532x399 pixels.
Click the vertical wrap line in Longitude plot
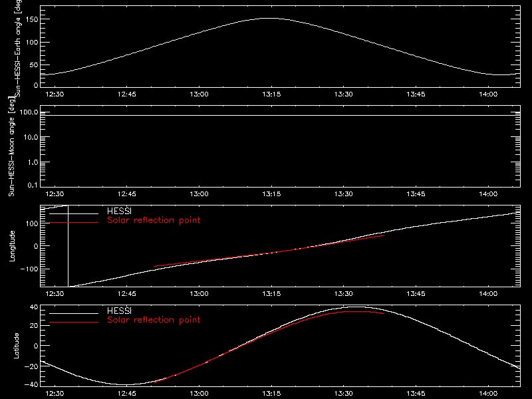coord(68,246)
